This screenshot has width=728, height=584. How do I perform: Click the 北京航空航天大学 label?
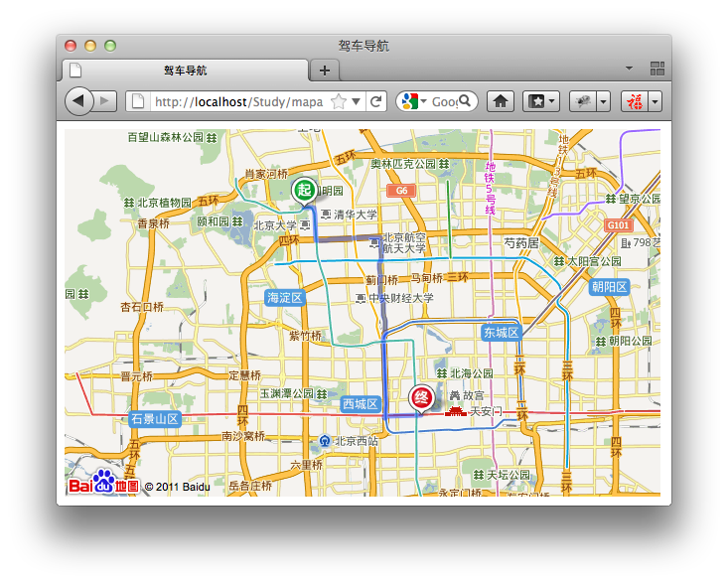click(404, 243)
